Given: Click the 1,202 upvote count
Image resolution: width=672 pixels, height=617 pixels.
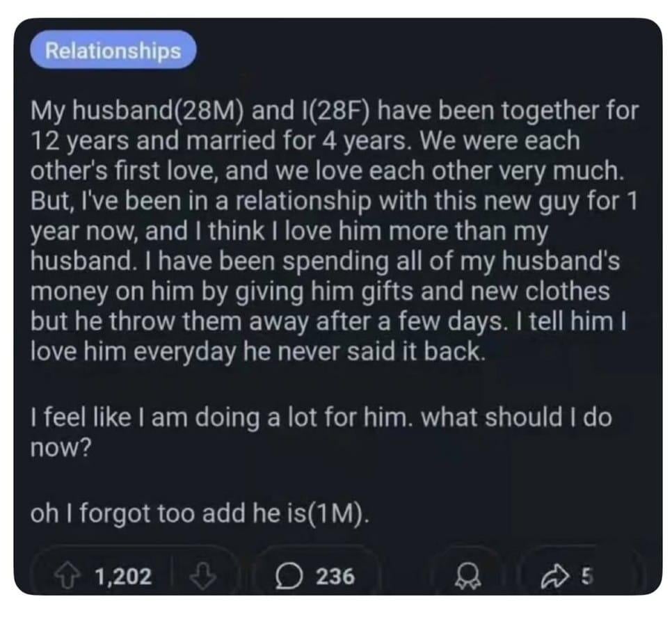Looking at the screenshot, I should [x=123, y=577].
